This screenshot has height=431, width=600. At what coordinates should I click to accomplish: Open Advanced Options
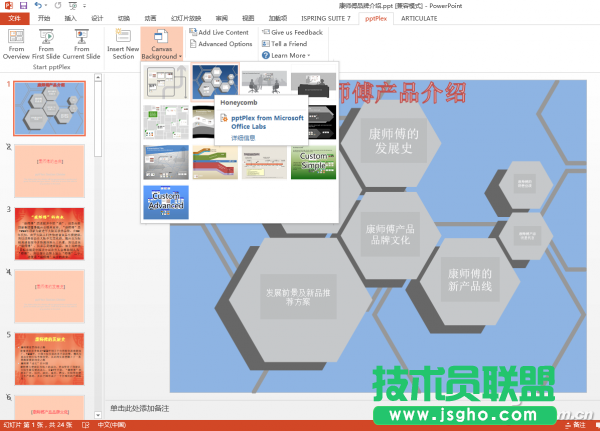[224, 44]
